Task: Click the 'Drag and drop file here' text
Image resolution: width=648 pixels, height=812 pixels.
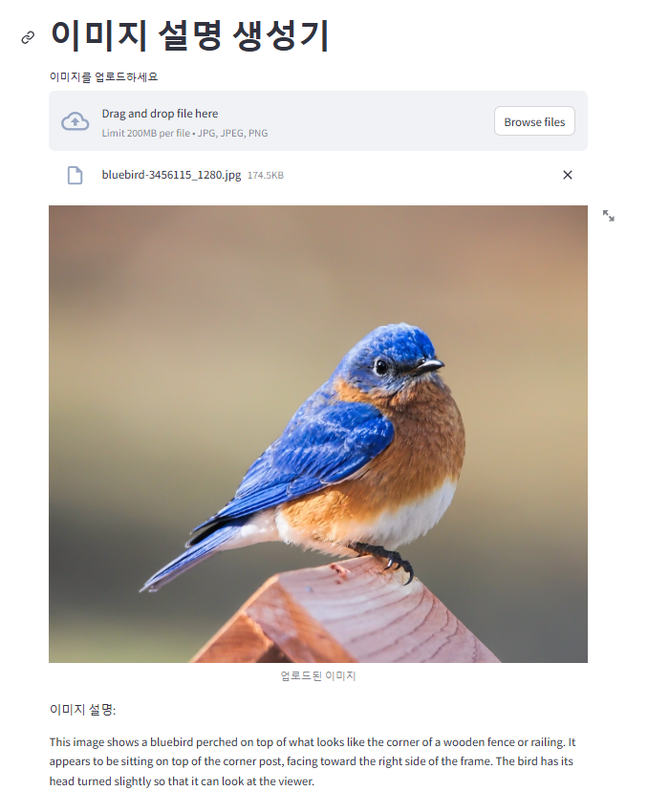Action: coord(160,114)
